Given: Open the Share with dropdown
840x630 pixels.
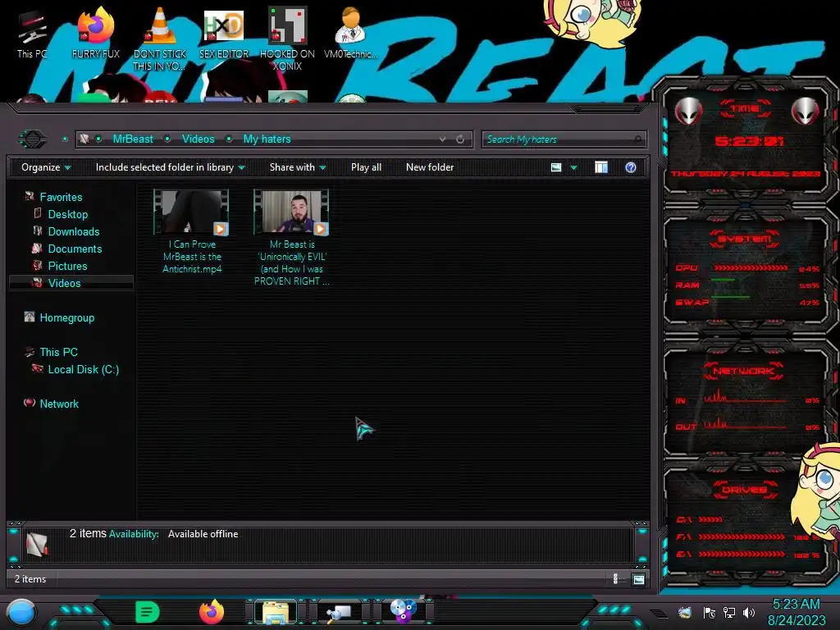Looking at the screenshot, I should 298,167.
